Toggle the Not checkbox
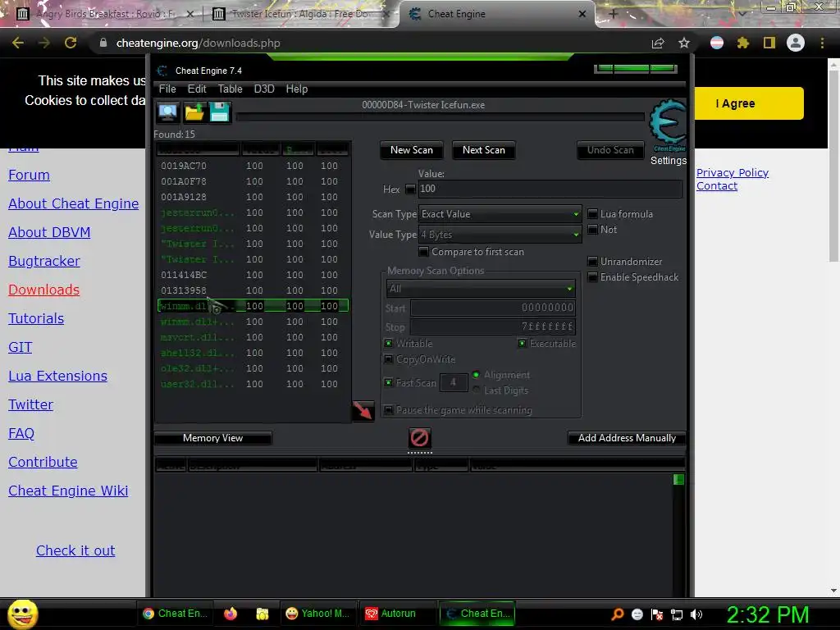The width and height of the screenshot is (840, 630). [592, 230]
